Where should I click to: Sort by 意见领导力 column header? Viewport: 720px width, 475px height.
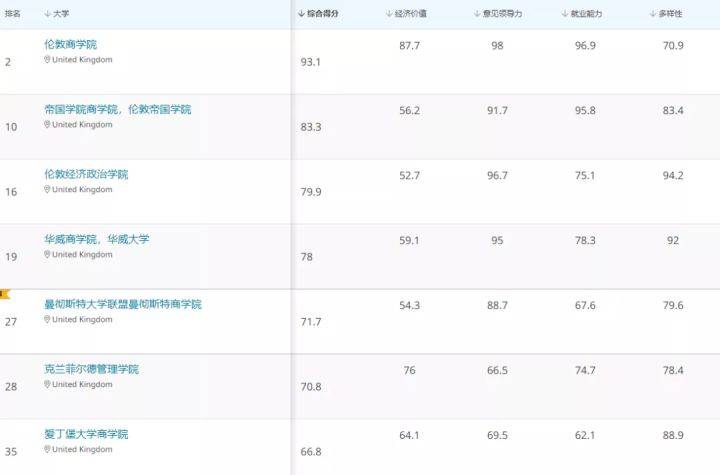coord(498,14)
